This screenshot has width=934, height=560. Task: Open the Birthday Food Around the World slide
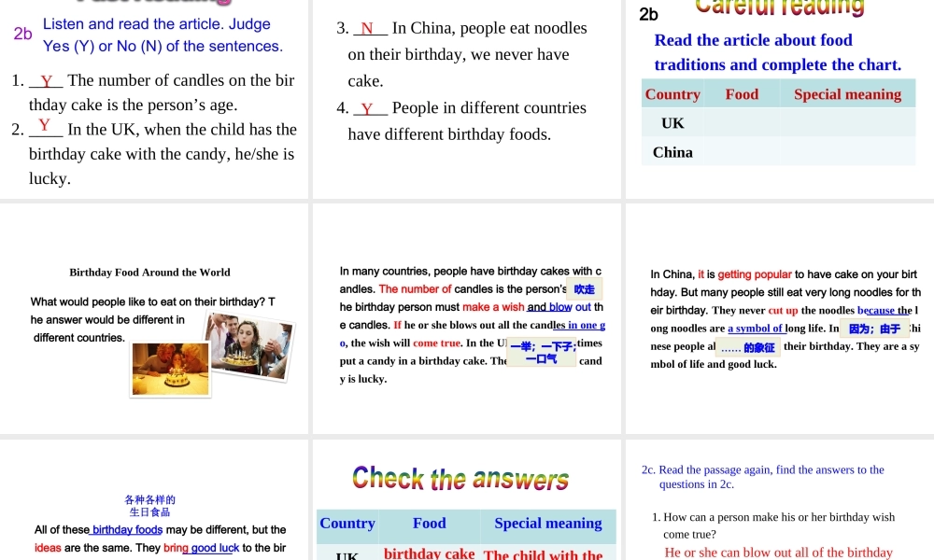click(154, 317)
